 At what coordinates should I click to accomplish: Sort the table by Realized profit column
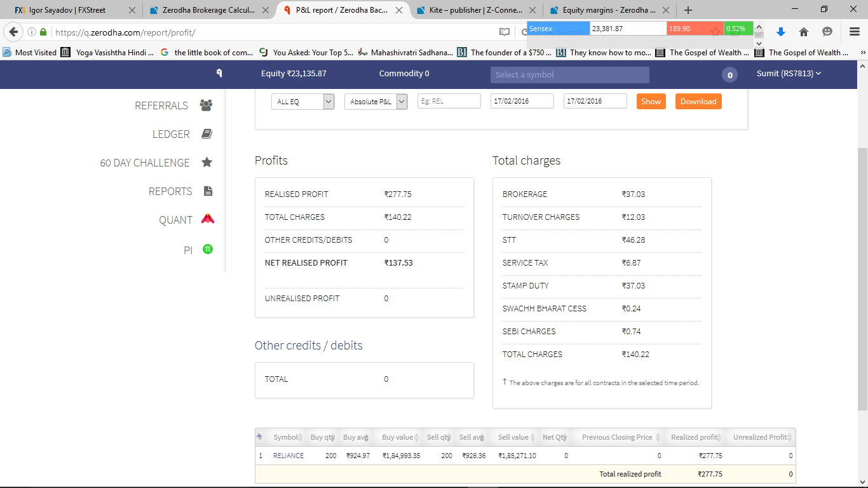(x=697, y=437)
